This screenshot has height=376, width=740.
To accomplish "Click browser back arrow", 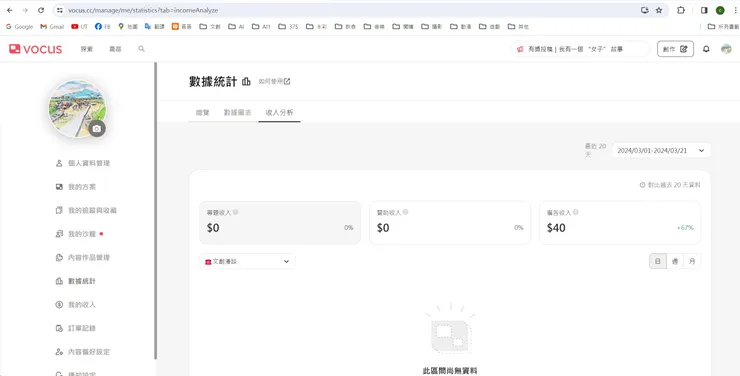I will (9, 10).
